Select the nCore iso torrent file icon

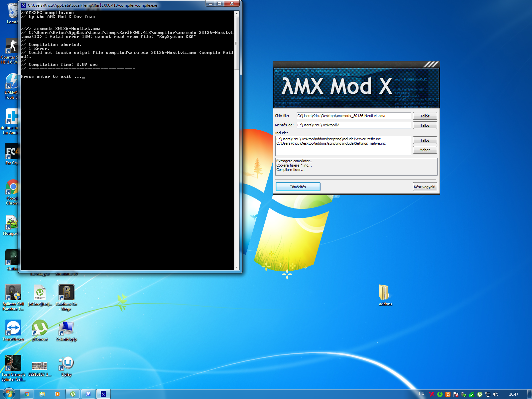coord(40,295)
